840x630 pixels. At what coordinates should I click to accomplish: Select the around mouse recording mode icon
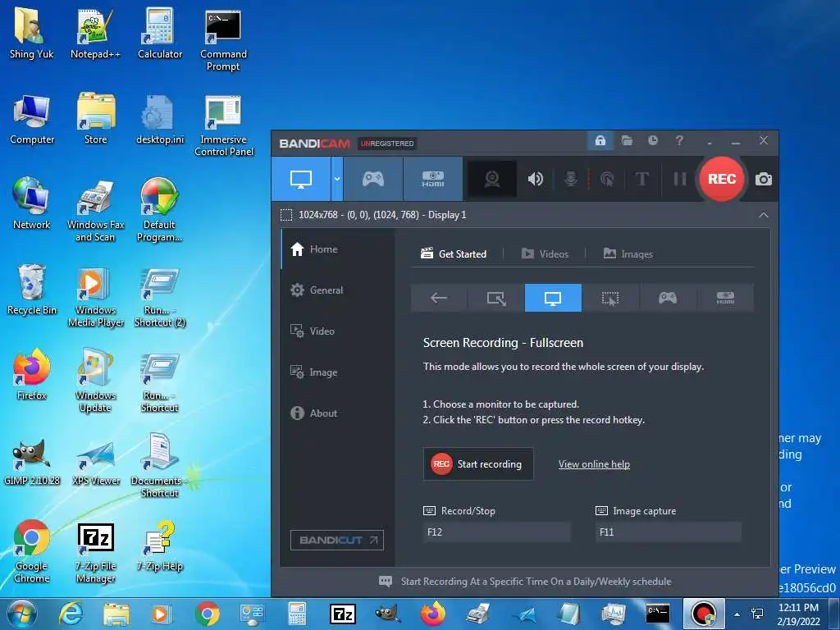pos(610,298)
